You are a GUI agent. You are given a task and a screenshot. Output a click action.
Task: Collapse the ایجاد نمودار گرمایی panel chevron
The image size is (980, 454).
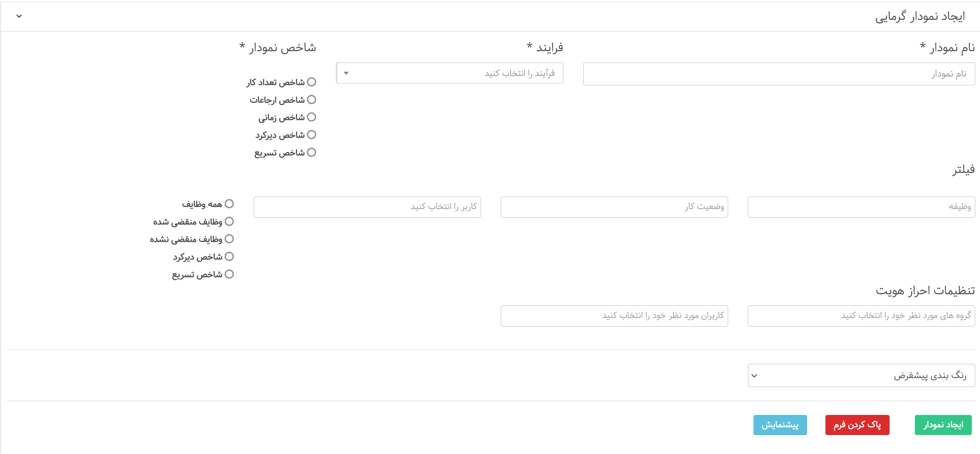click(19, 16)
